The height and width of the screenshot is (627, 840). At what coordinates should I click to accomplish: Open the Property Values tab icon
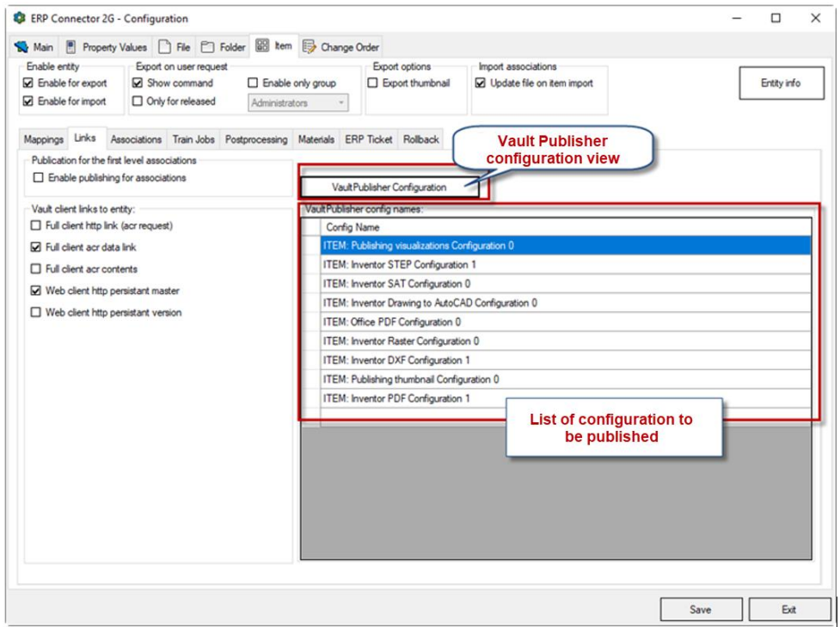tap(71, 47)
